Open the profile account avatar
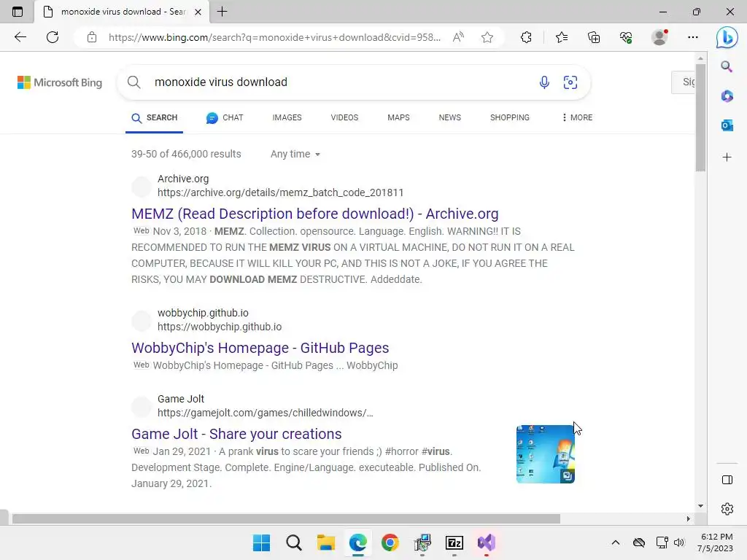This screenshot has height=560, width=747. 659,37
